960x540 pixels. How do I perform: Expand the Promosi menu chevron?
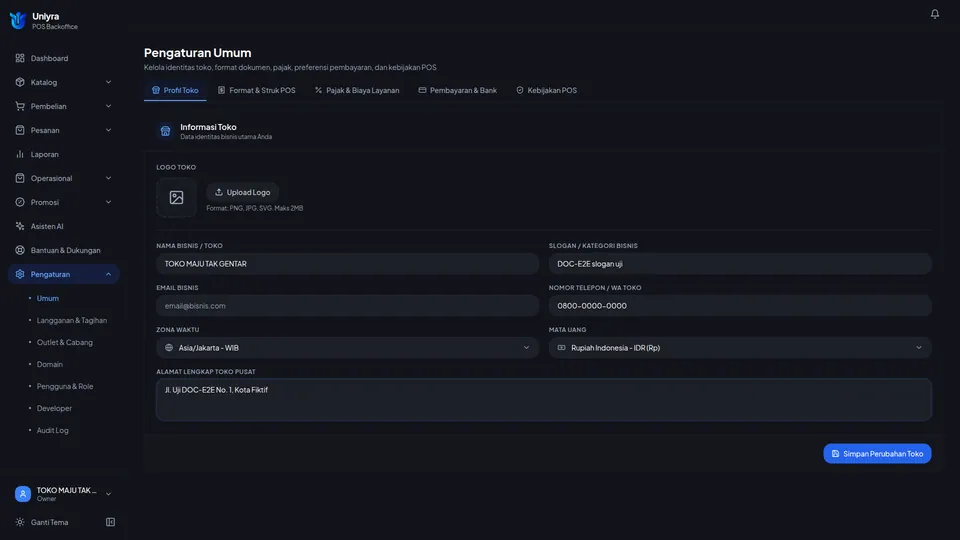click(x=108, y=202)
